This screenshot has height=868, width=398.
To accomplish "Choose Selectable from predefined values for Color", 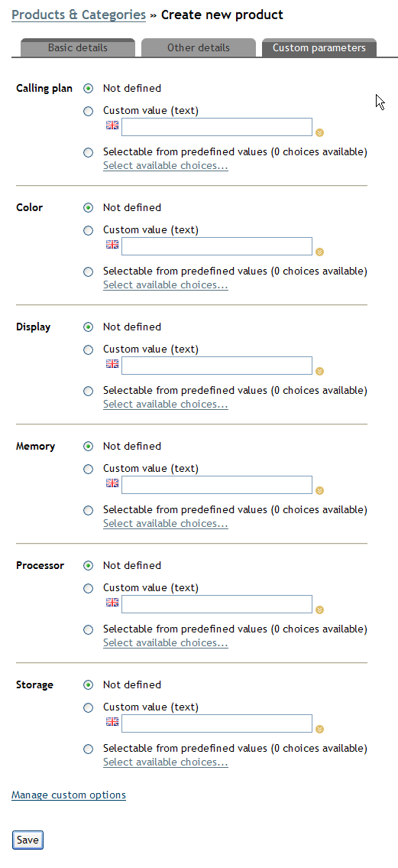I will pyautogui.click(x=89, y=271).
